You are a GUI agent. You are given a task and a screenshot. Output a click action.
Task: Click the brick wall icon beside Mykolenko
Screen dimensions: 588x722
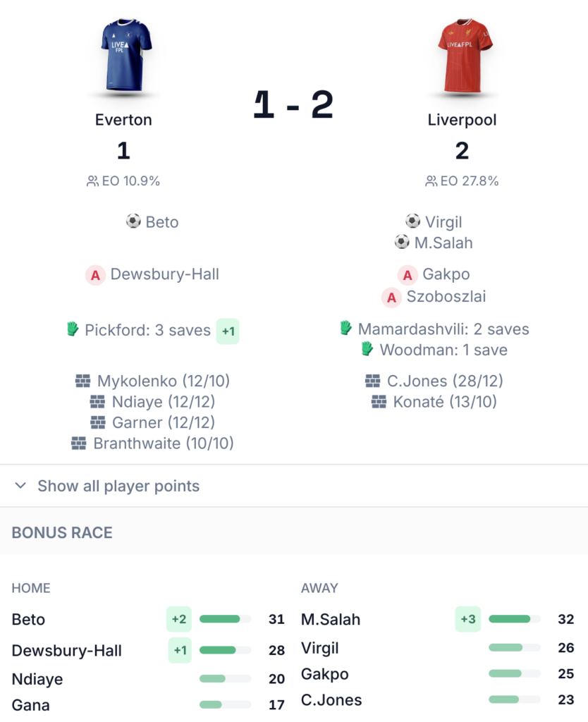(x=83, y=381)
